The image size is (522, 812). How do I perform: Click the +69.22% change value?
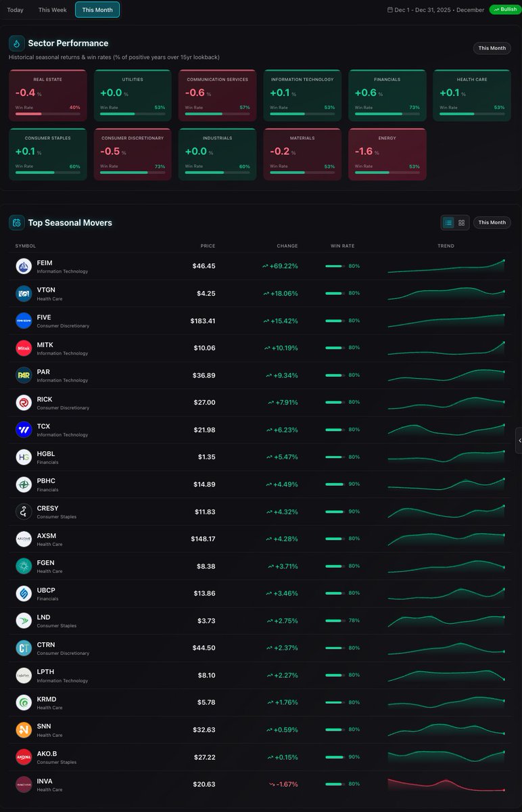pyautogui.click(x=284, y=266)
